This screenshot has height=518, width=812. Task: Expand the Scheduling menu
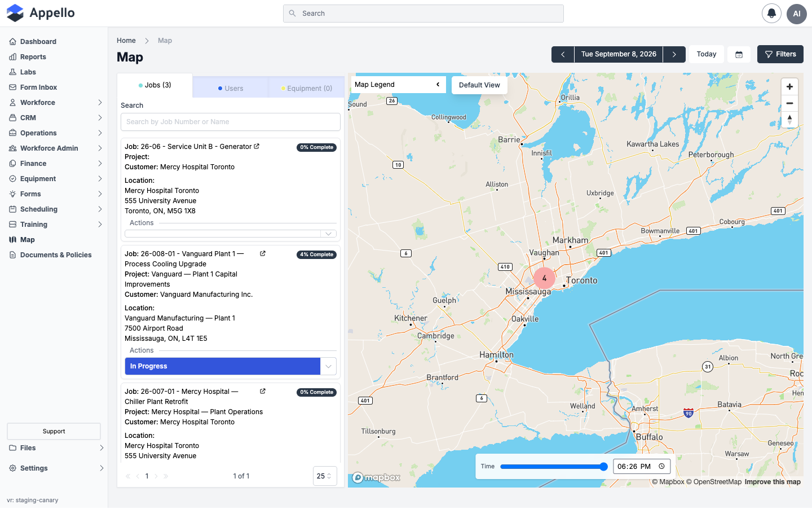click(x=54, y=209)
